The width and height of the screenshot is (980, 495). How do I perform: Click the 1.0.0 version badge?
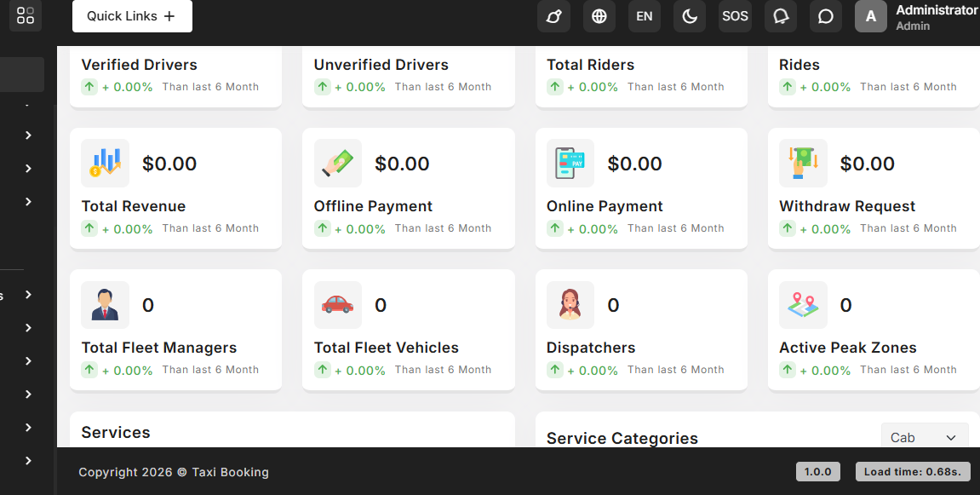tap(817, 472)
